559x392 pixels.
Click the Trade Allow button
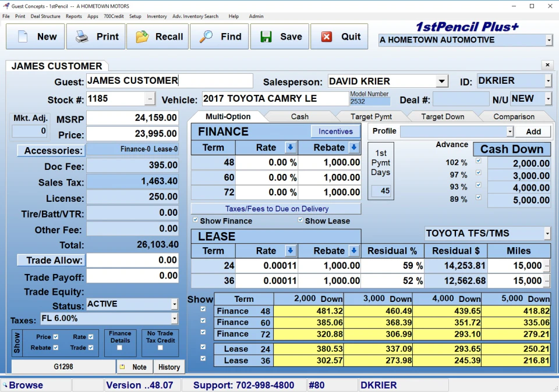pyautogui.click(x=51, y=260)
